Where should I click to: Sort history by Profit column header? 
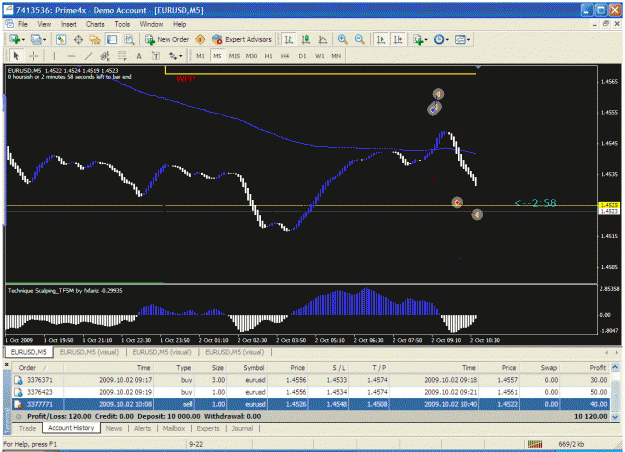tap(586, 367)
